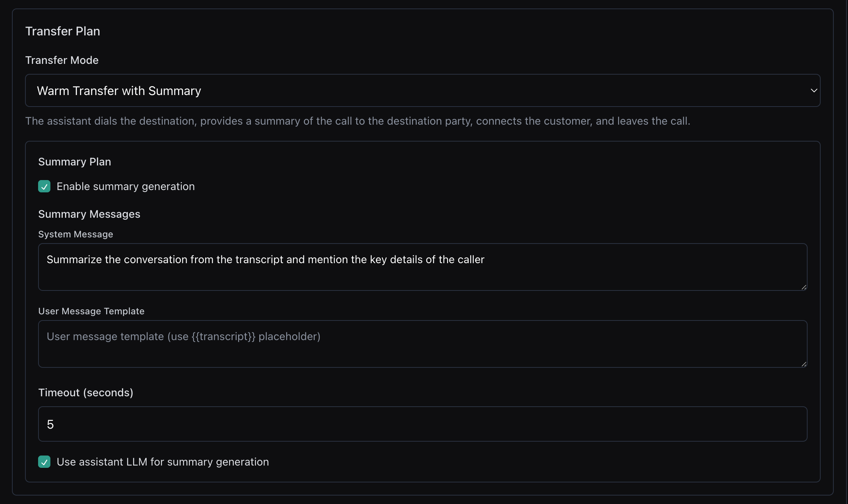Click "Use assistant LLM for summary generation" label
The width and height of the screenshot is (848, 504).
point(163,462)
